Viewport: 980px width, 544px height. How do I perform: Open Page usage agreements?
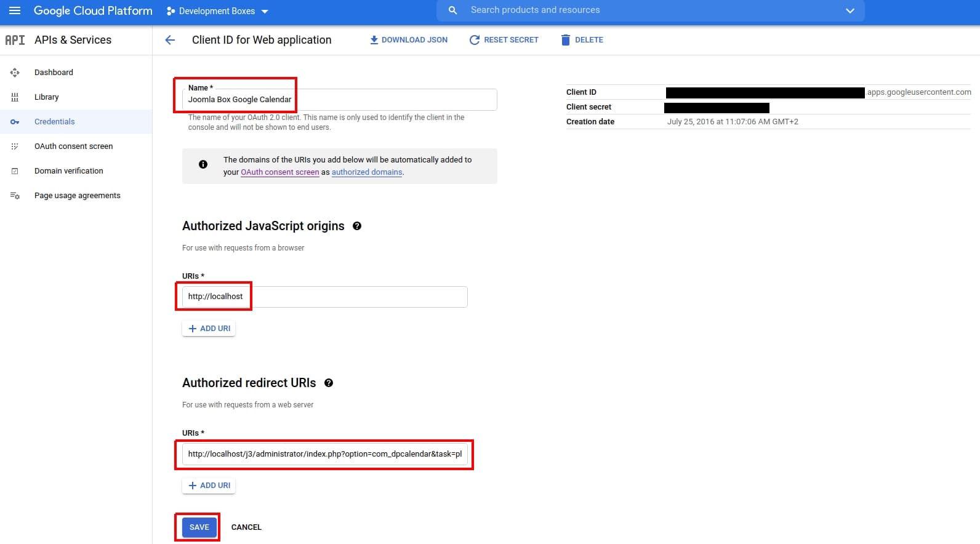click(x=77, y=196)
